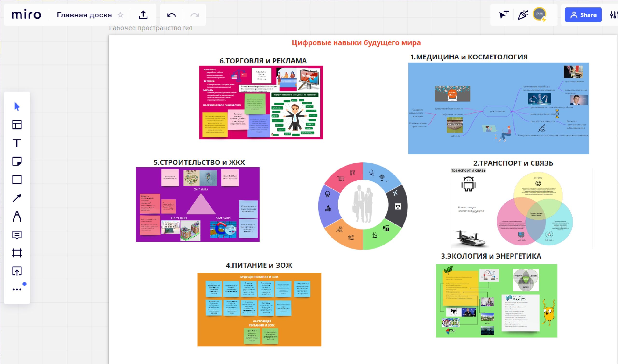This screenshot has width=618, height=364.
Task: Select the cursor/select tool
Action: (x=17, y=107)
